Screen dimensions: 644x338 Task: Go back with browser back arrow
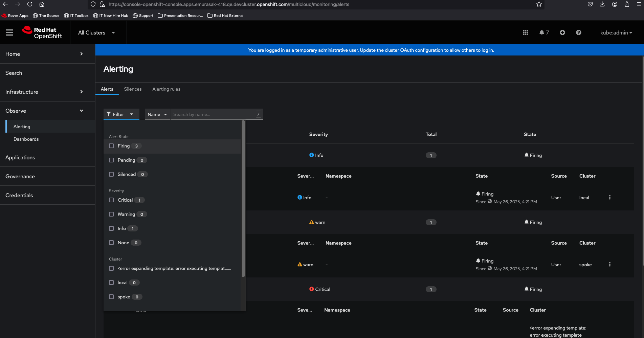point(5,4)
